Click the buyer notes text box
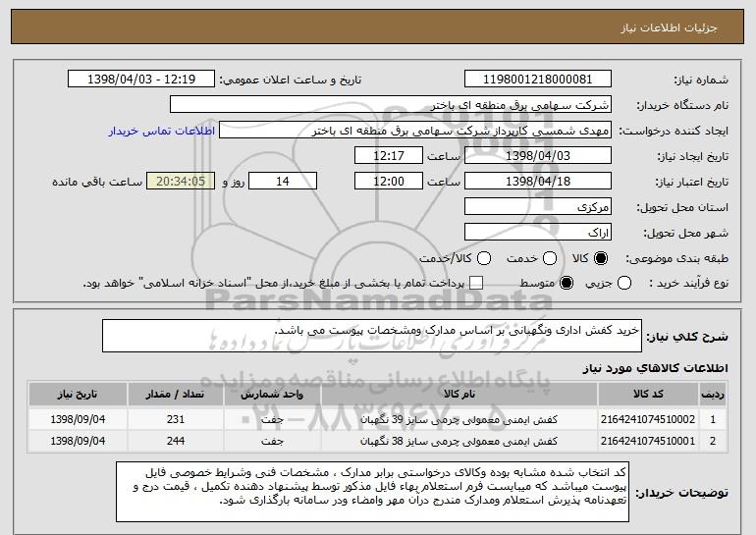The width and height of the screenshot is (756, 535). click(x=372, y=492)
